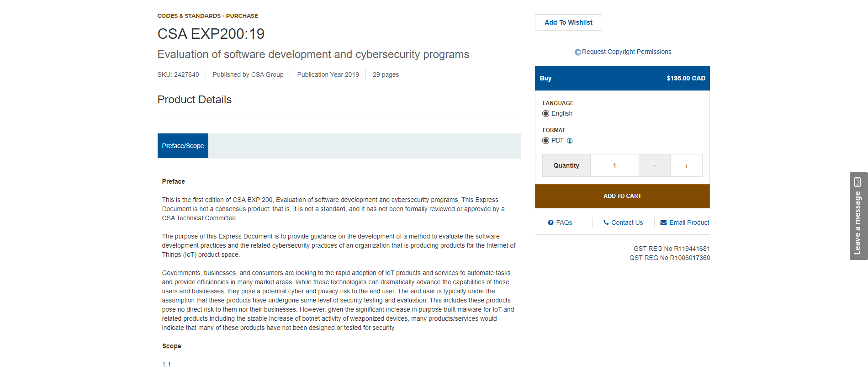Click the blue Buy price header
The height and width of the screenshot is (371, 868).
point(622,78)
